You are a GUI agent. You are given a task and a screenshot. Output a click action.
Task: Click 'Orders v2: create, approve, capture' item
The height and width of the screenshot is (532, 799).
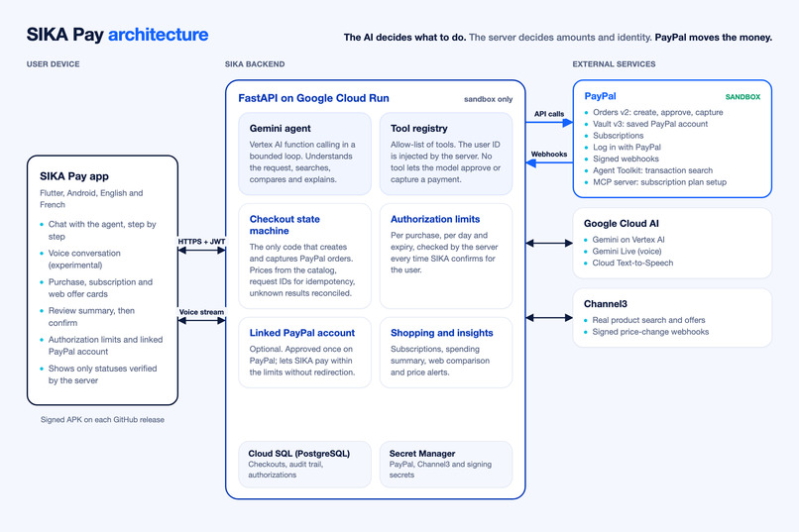(x=657, y=112)
